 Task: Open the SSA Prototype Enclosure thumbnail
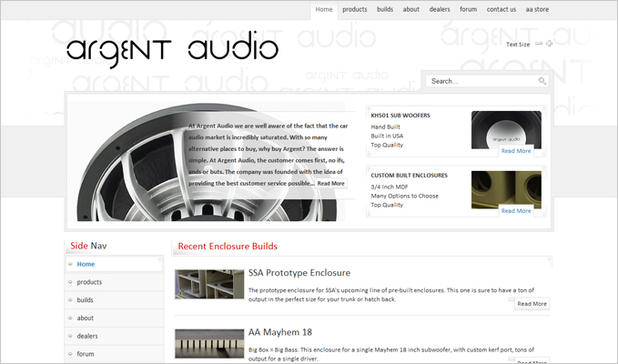tap(209, 284)
